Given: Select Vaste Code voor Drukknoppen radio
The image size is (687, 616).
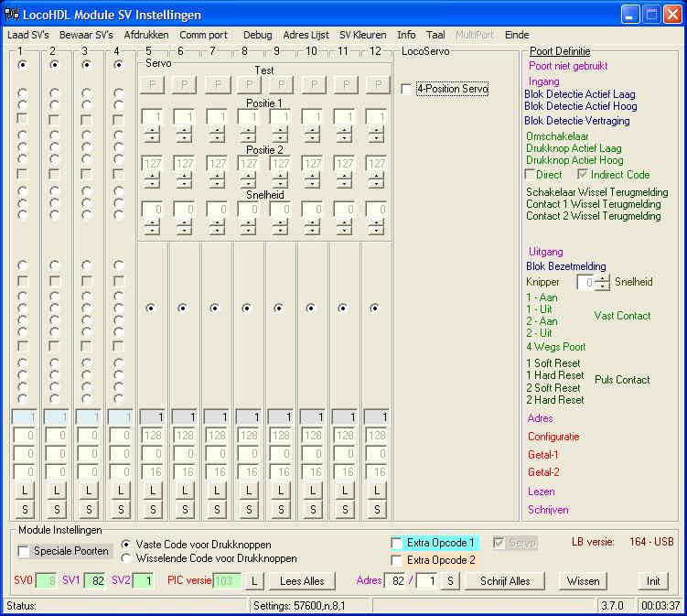Looking at the screenshot, I should pyautogui.click(x=126, y=545).
